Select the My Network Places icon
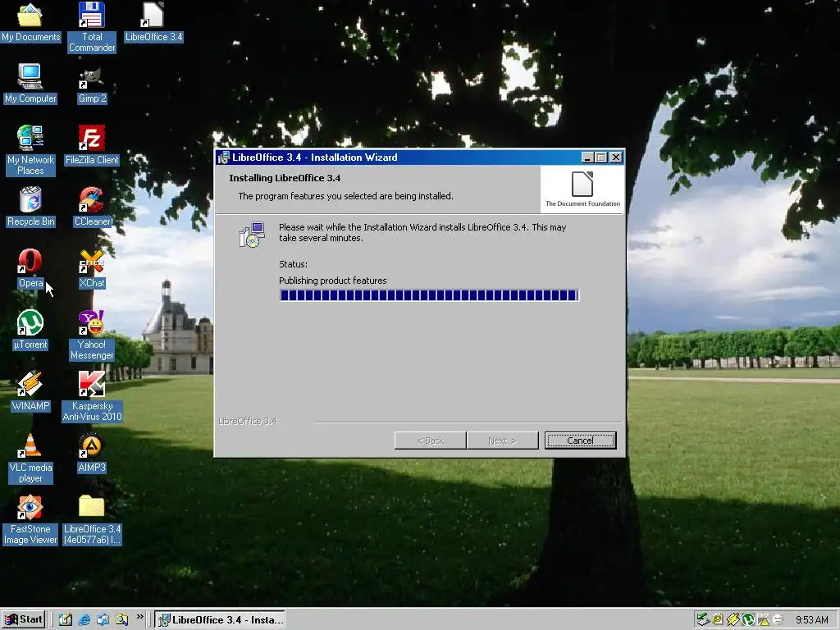Viewport: 840px width, 630px height. coord(30,151)
